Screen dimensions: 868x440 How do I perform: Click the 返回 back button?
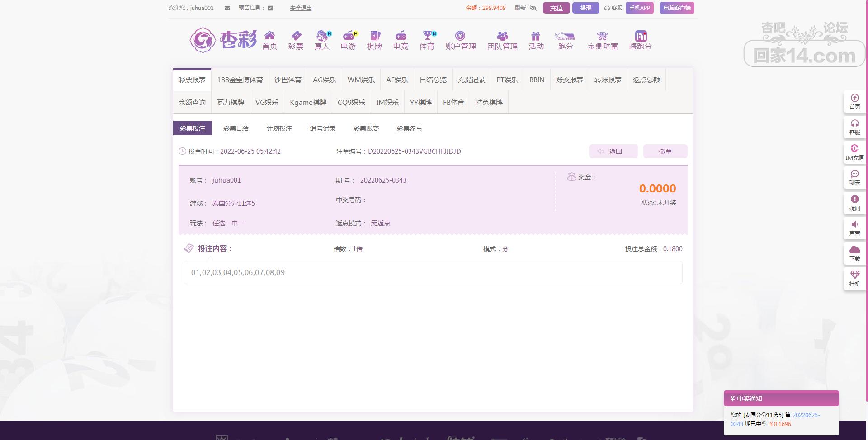(x=613, y=151)
